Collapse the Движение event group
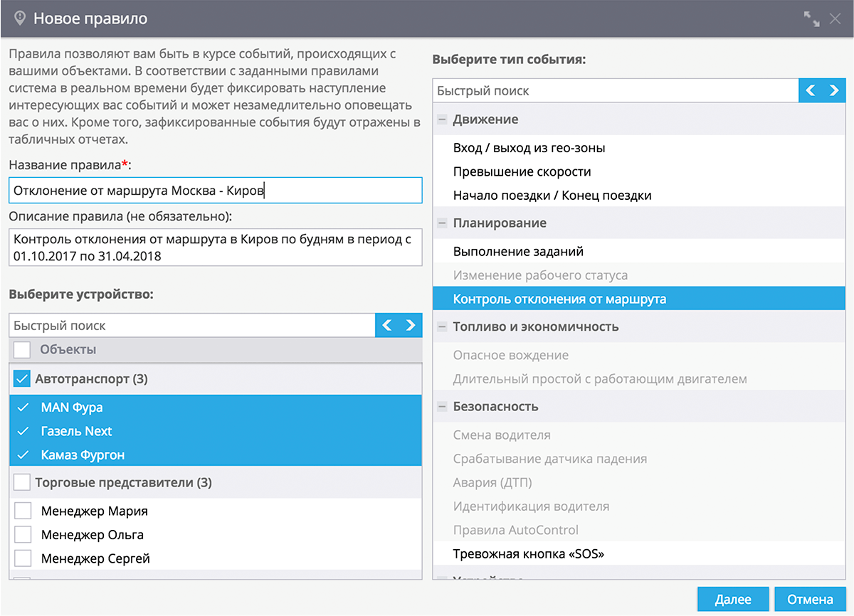The height and width of the screenshot is (616, 854). coord(442,120)
